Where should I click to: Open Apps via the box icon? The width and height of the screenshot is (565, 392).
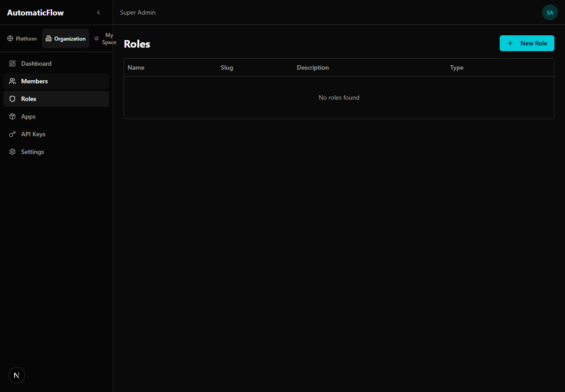coord(12,116)
